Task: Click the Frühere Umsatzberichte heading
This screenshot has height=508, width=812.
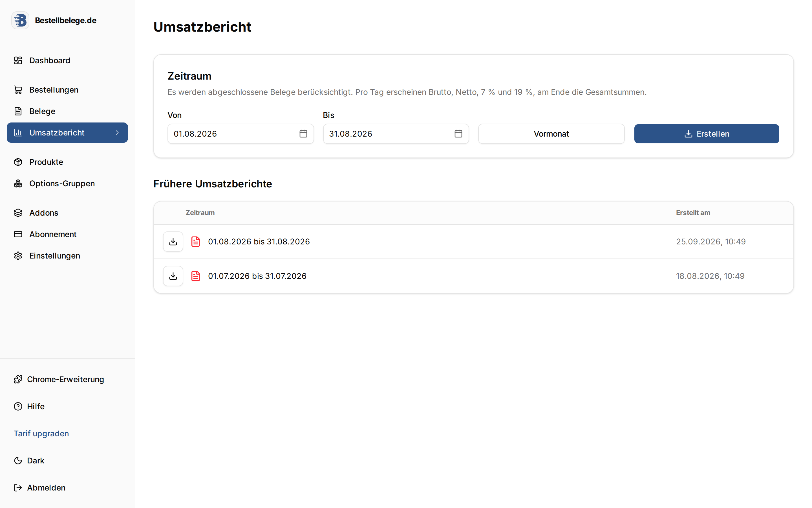Action: click(213, 184)
